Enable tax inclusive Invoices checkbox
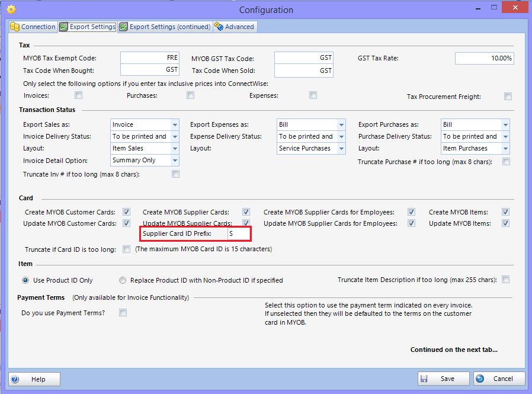Viewport: 532px width, 394px height. [x=78, y=95]
